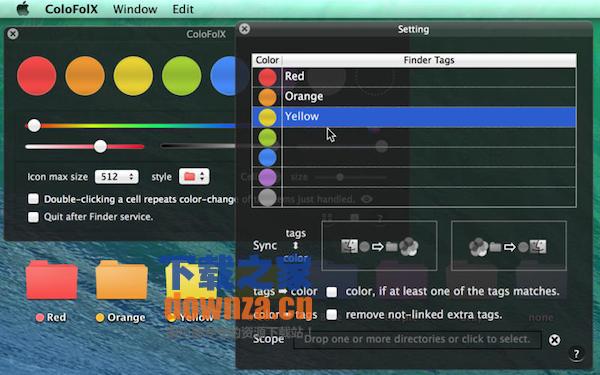This screenshot has height=375, width=600.
Task: Select the Red row in Finder Tags table
Action: (414, 77)
